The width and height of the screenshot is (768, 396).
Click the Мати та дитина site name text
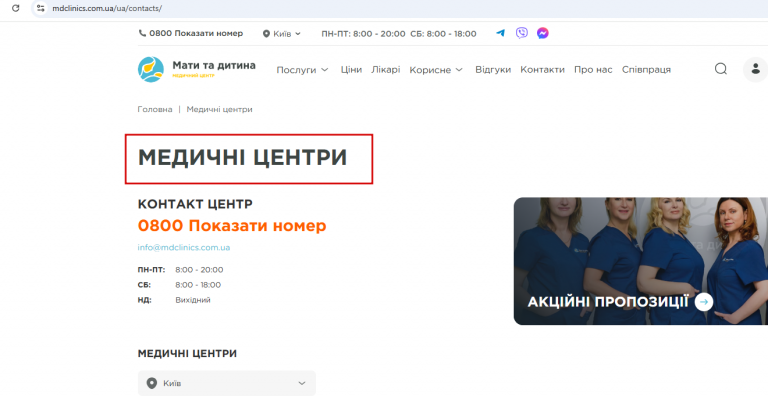(214, 66)
